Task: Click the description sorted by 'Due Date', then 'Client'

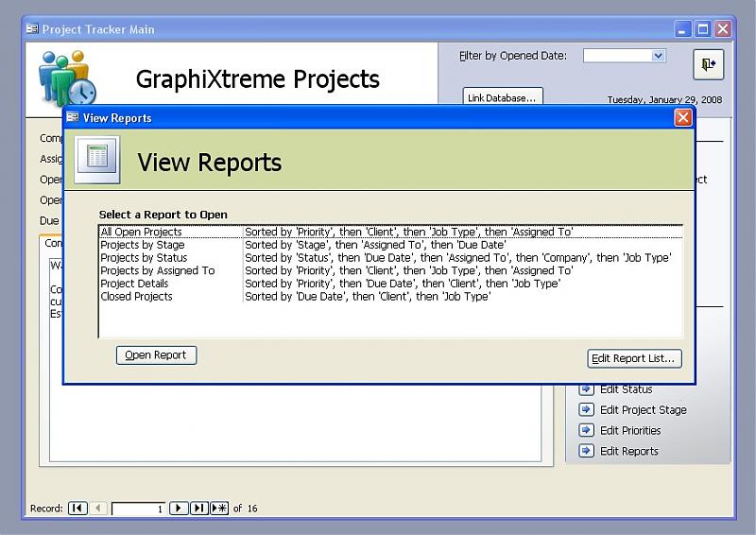Action: (x=368, y=296)
